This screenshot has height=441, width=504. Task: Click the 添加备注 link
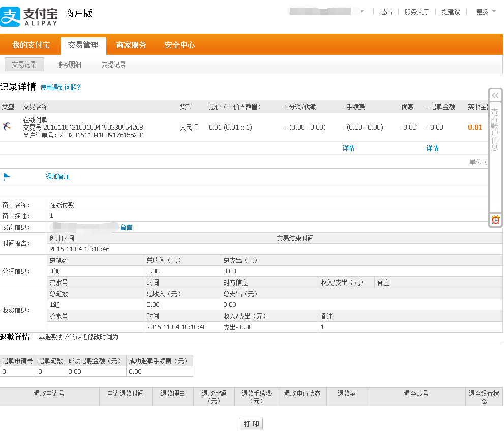click(x=57, y=177)
